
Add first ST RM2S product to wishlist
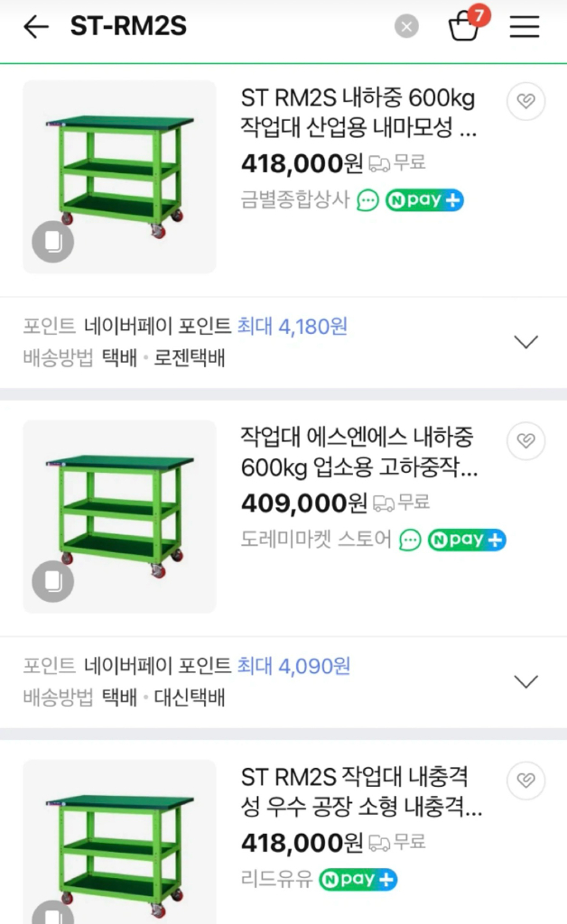[x=525, y=101]
